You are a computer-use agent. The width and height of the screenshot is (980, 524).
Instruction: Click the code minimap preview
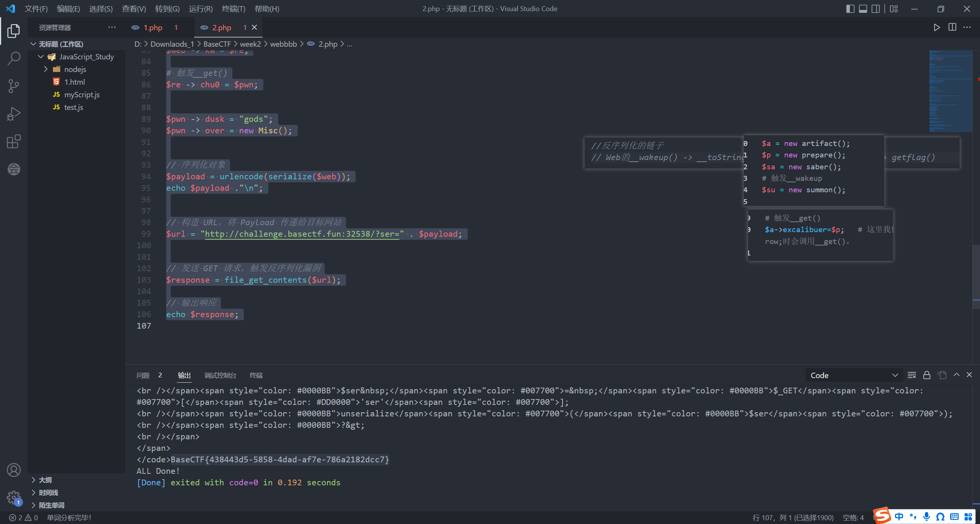pyautogui.click(x=951, y=91)
